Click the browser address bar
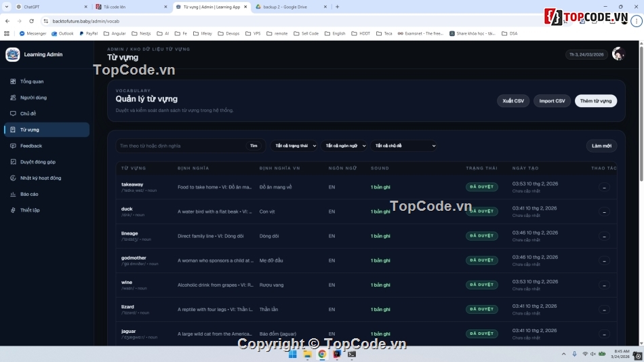This screenshot has height=362, width=644. (287, 21)
